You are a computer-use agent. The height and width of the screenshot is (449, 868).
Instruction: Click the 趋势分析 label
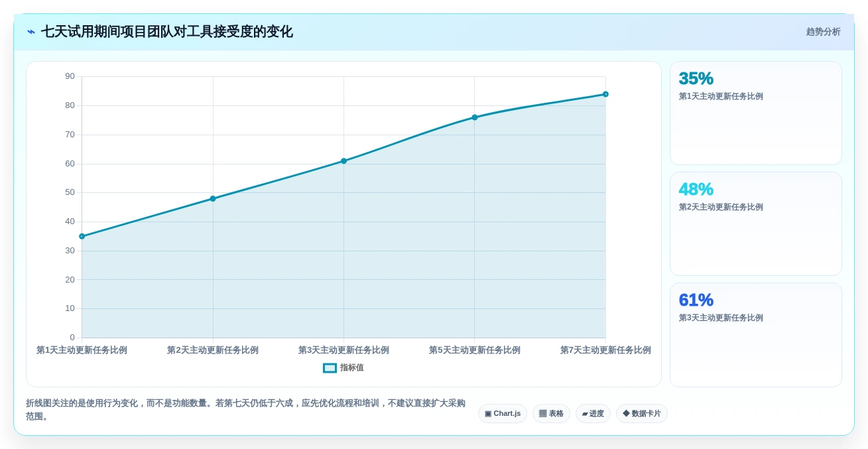(823, 32)
